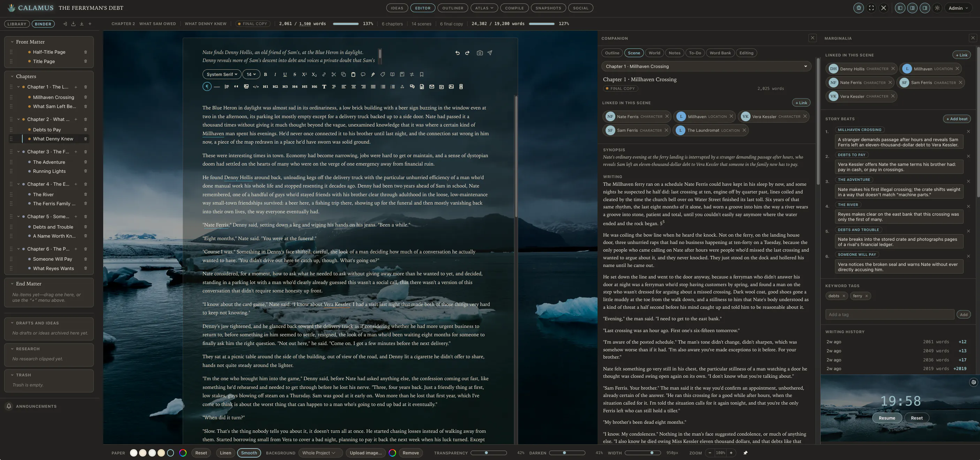Insert code block with the </> icon
Screen dimensions: 980x460
click(x=256, y=87)
